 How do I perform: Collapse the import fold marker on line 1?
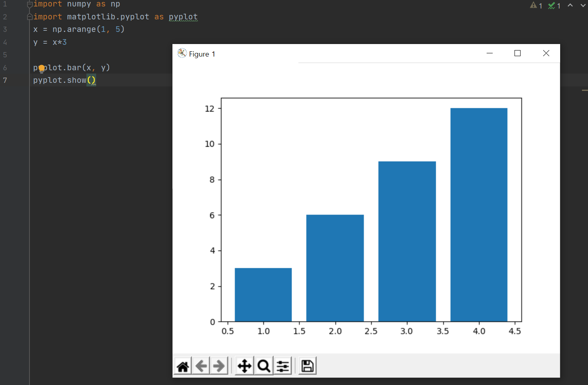pos(29,4)
